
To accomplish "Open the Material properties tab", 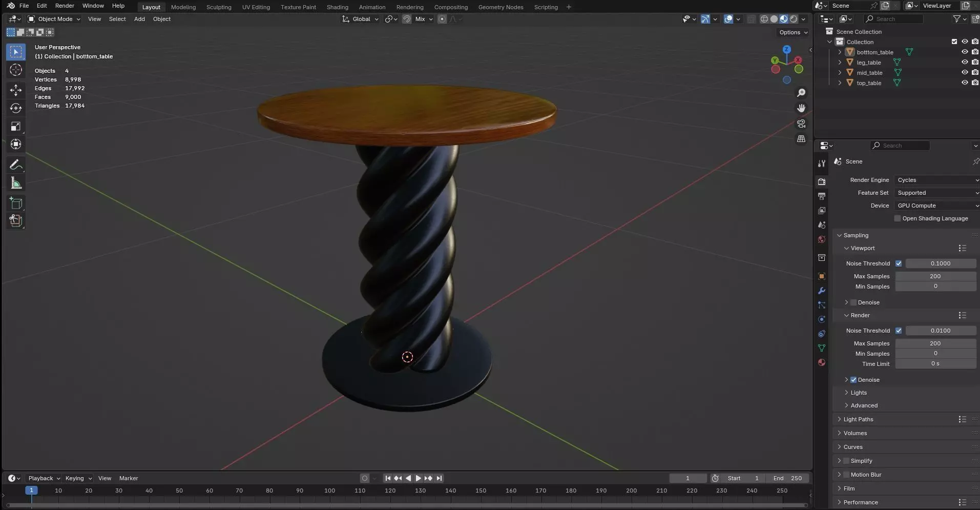I will 822,362.
